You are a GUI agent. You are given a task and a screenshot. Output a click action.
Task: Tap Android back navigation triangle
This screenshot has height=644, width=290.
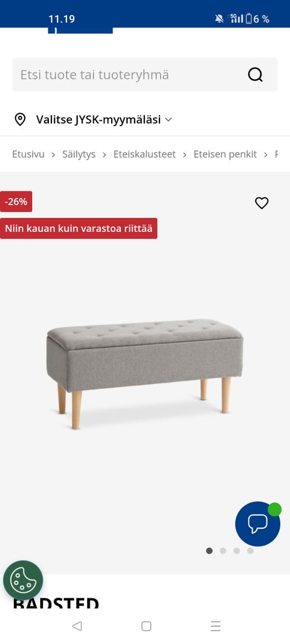[77, 626]
